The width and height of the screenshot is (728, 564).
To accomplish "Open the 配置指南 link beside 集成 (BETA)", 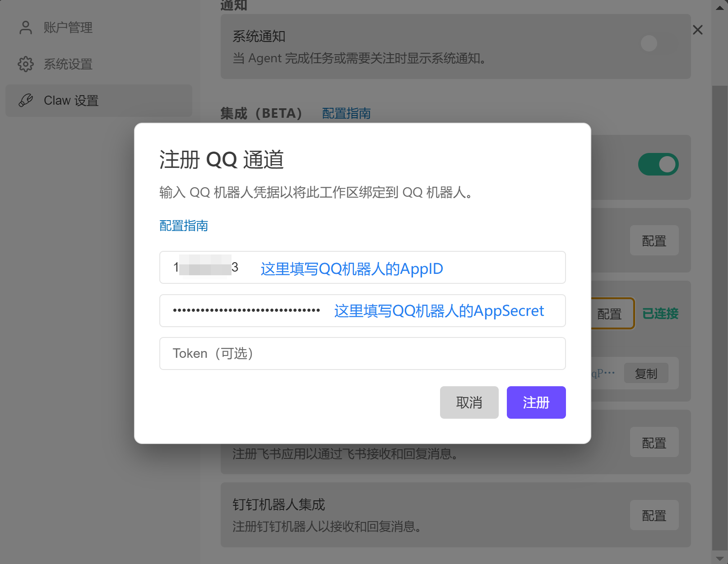I will click(346, 113).
